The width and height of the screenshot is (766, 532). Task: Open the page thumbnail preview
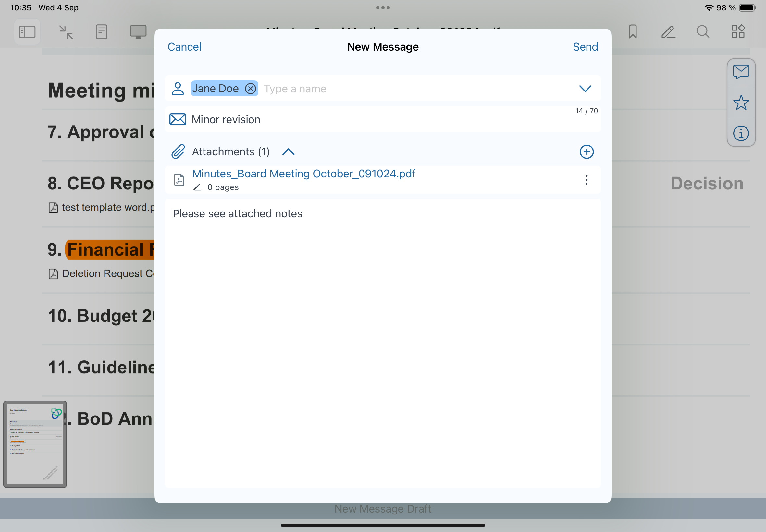click(35, 444)
